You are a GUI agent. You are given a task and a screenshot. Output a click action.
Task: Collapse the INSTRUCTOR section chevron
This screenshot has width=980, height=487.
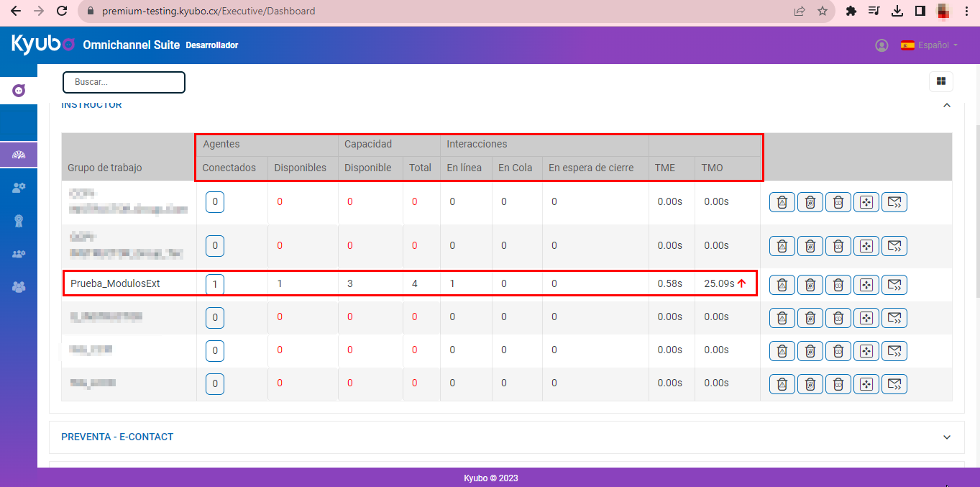(947, 105)
